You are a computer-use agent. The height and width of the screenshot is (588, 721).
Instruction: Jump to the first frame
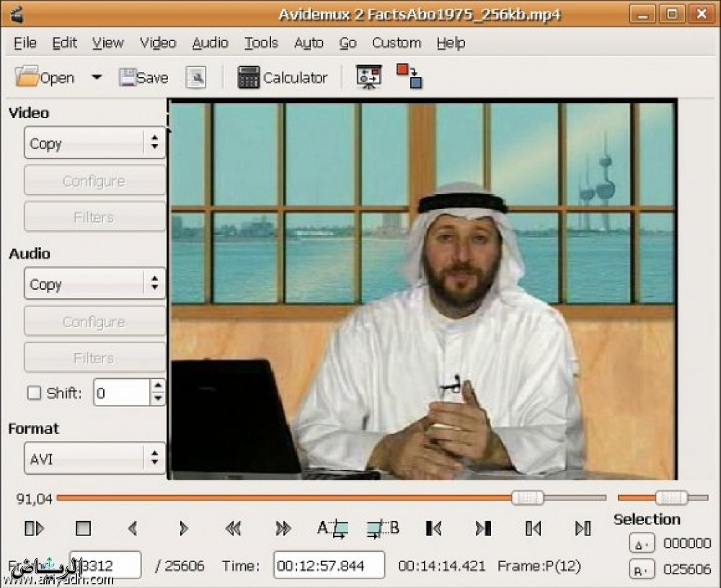533,529
